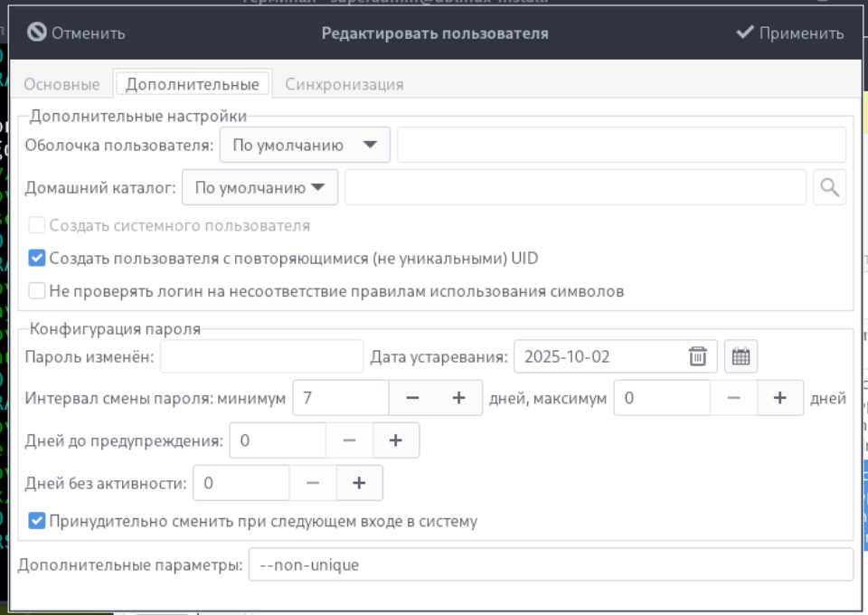Open the user shell dropdown

pos(305,145)
